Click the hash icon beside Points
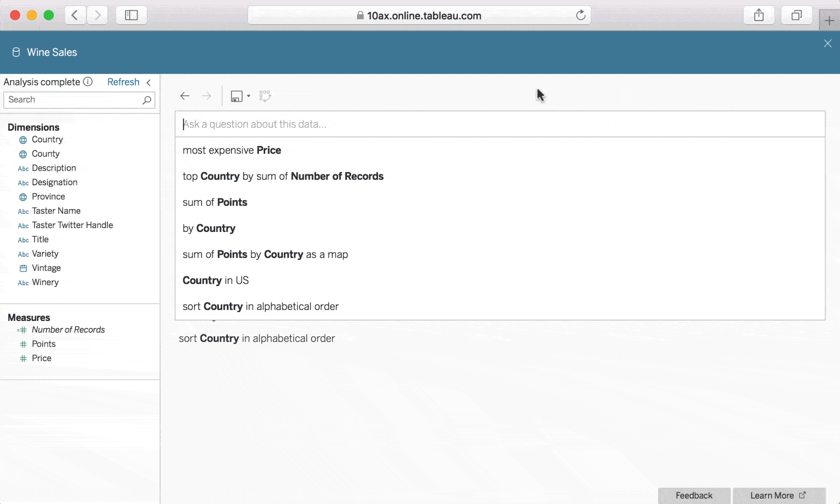 click(x=23, y=344)
